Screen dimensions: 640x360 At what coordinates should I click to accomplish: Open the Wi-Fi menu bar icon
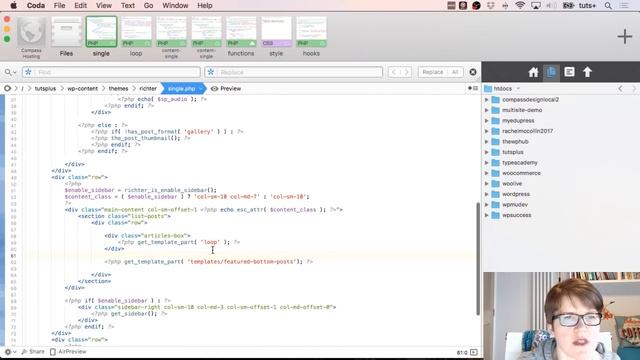click(520, 6)
